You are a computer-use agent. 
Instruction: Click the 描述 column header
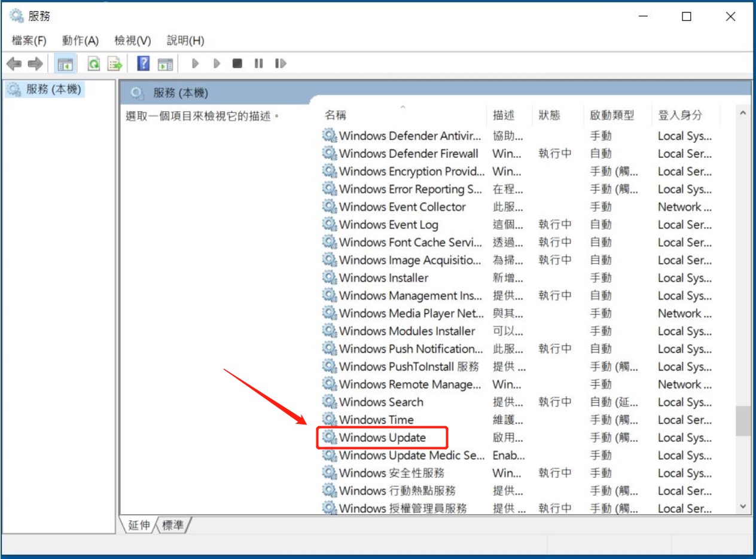[504, 115]
